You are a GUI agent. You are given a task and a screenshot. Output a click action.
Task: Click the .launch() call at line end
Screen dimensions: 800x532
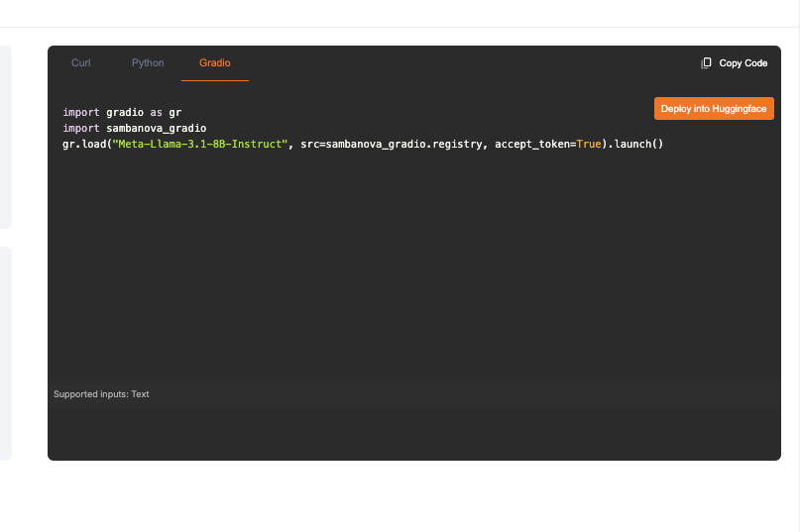click(x=634, y=145)
